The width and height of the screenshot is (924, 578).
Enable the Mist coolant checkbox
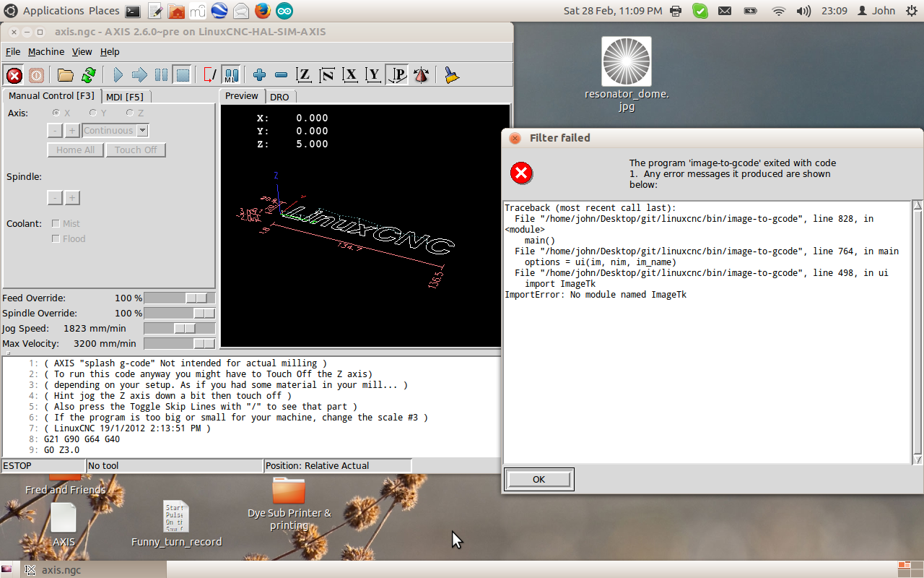56,224
